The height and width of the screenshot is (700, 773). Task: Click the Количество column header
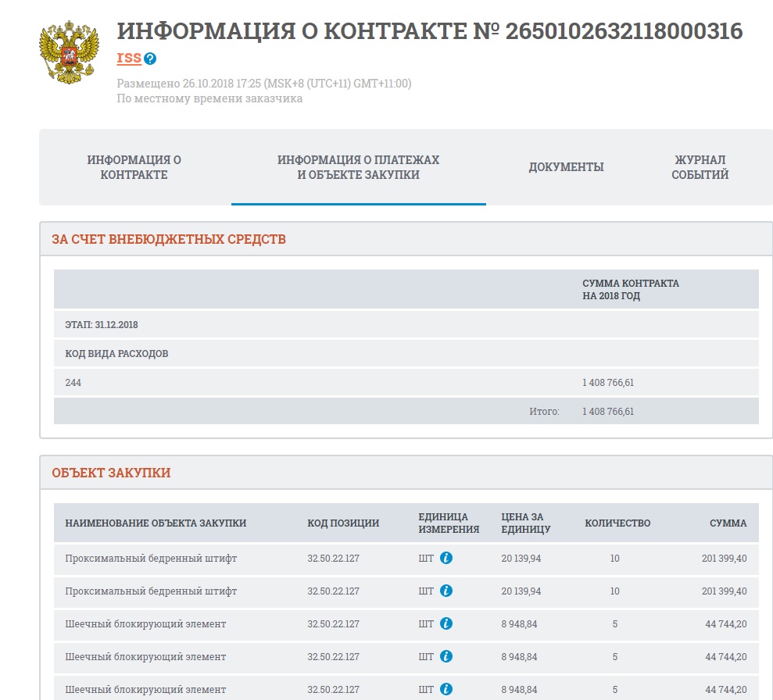click(x=617, y=523)
